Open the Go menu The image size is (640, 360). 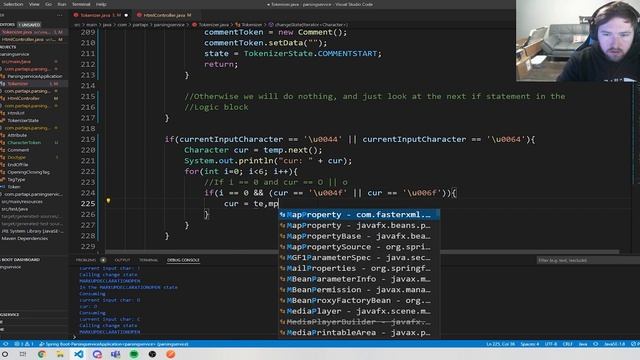pyautogui.click(x=49, y=4)
